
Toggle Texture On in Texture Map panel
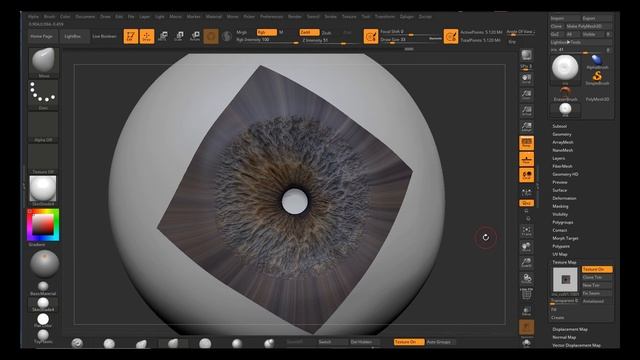(x=597, y=269)
